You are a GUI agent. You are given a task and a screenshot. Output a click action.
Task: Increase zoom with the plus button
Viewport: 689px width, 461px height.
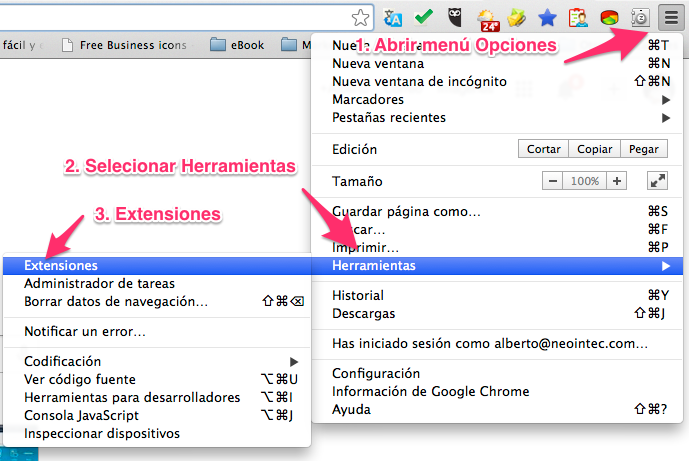(x=616, y=181)
